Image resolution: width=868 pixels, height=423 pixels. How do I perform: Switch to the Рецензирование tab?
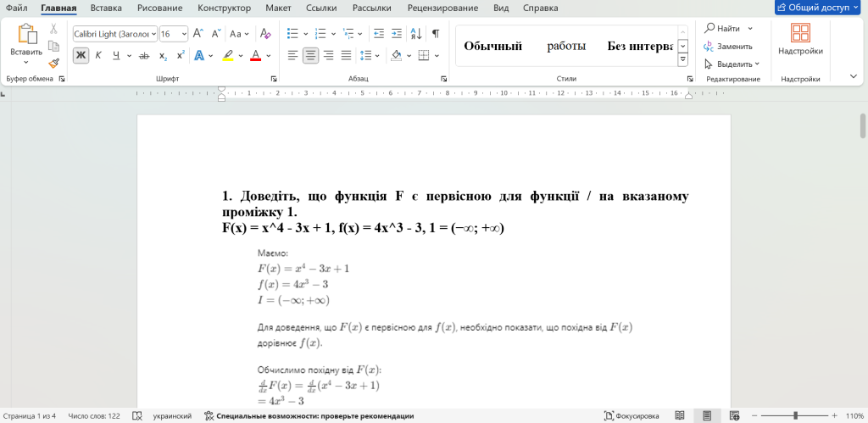click(441, 8)
